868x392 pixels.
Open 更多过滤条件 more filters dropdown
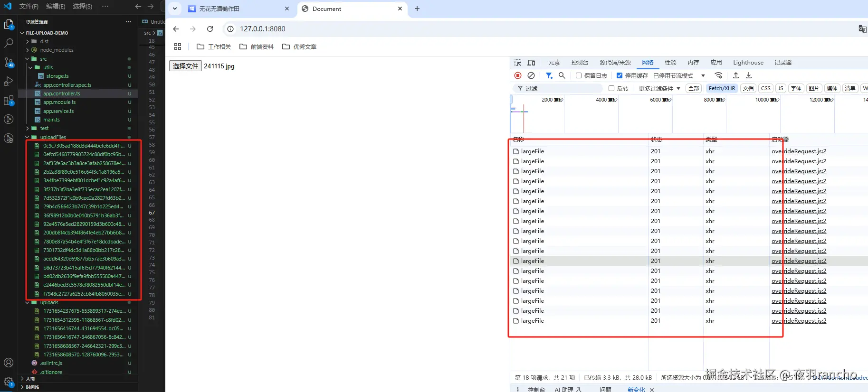(x=659, y=88)
